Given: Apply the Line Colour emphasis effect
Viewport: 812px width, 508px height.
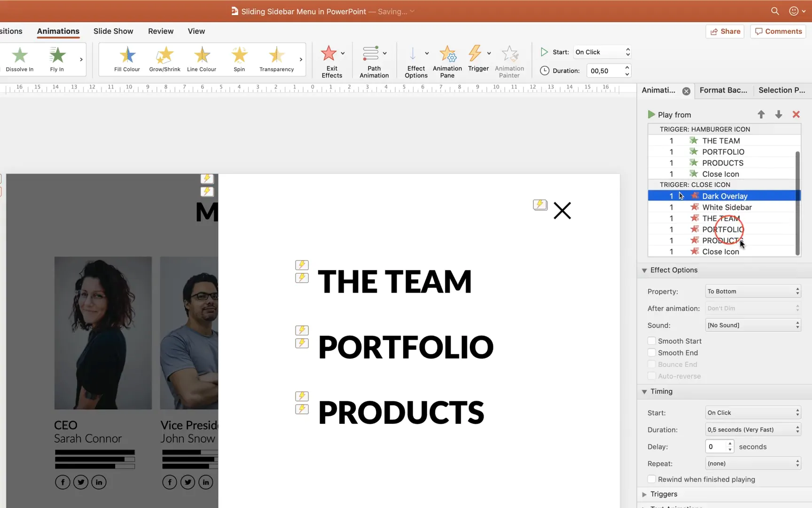Looking at the screenshot, I should point(202,59).
